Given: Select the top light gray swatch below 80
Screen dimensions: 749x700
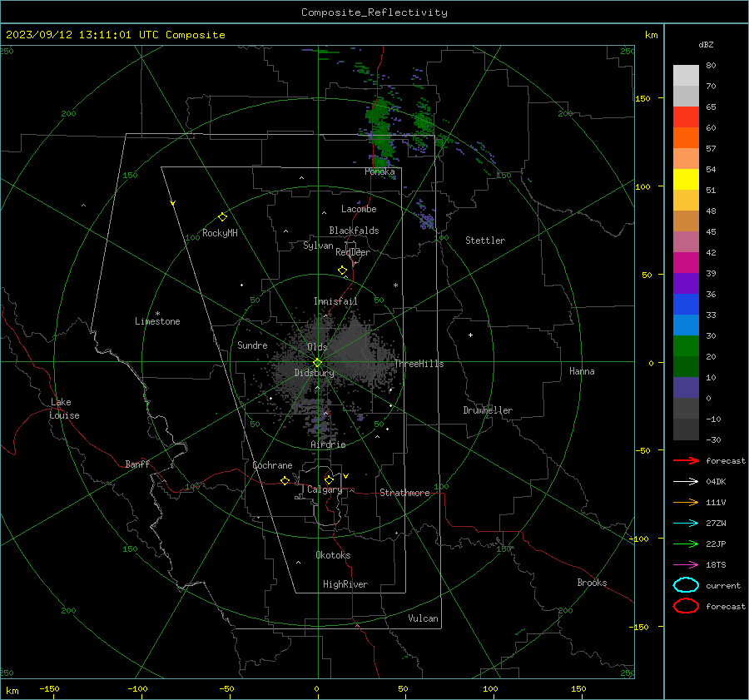Looking at the screenshot, I should [x=686, y=76].
